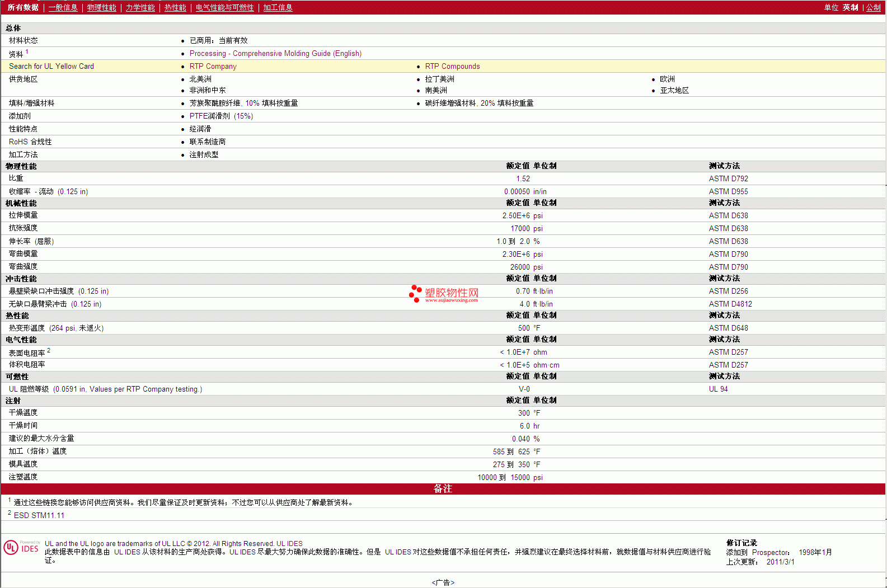Screen dimensions: 887x588
Task: Select the 芳族聚酰胺纤维 10% filler text
Action: pyautogui.click(x=244, y=103)
